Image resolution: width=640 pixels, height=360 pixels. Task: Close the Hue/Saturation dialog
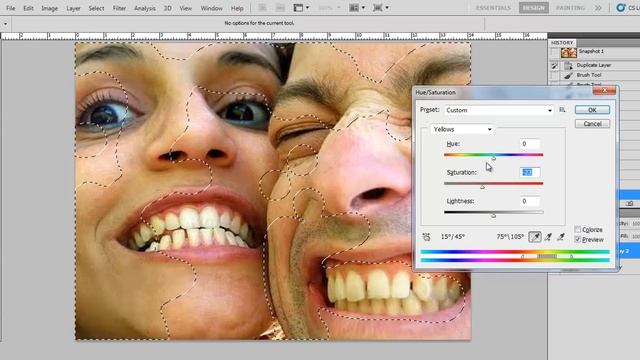[604, 90]
